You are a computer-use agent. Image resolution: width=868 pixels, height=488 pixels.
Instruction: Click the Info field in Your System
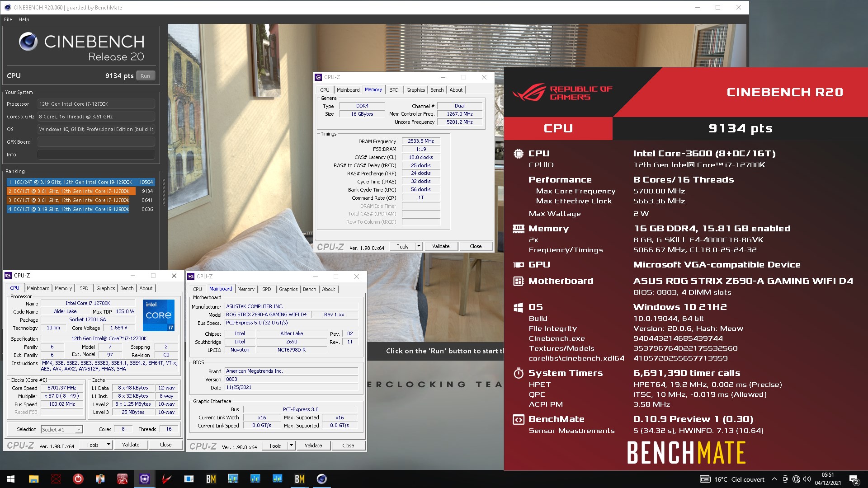(96, 155)
